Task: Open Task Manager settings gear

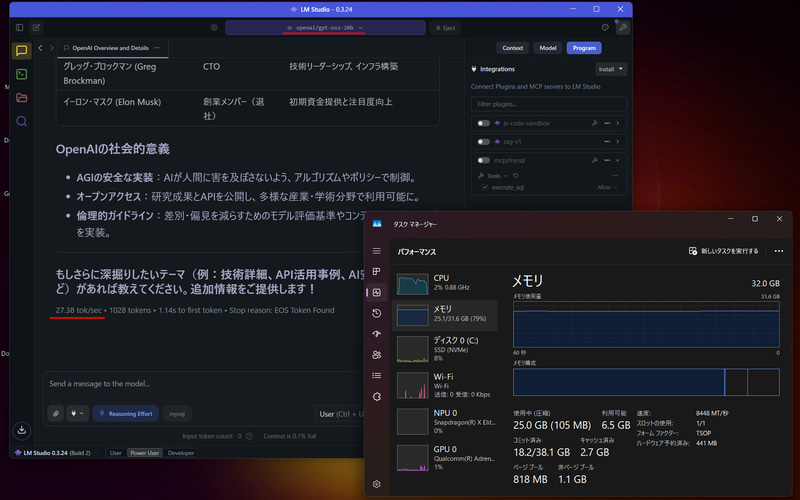Action: point(377,484)
